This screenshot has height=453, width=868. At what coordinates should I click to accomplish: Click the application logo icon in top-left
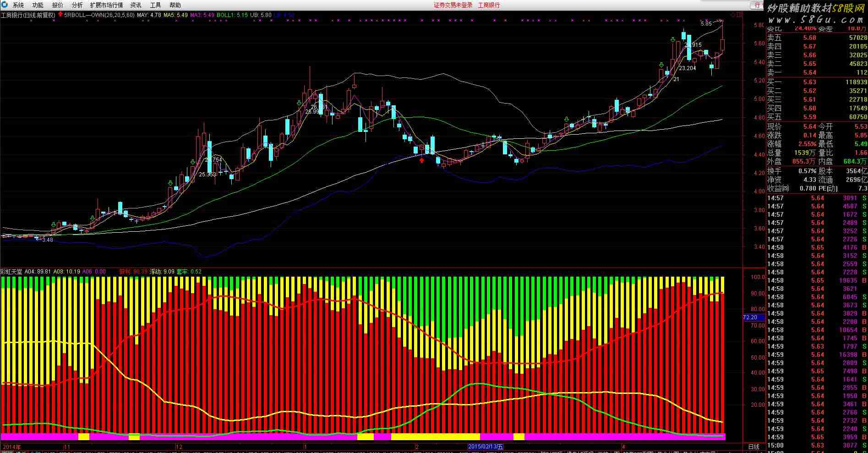(x=5, y=5)
